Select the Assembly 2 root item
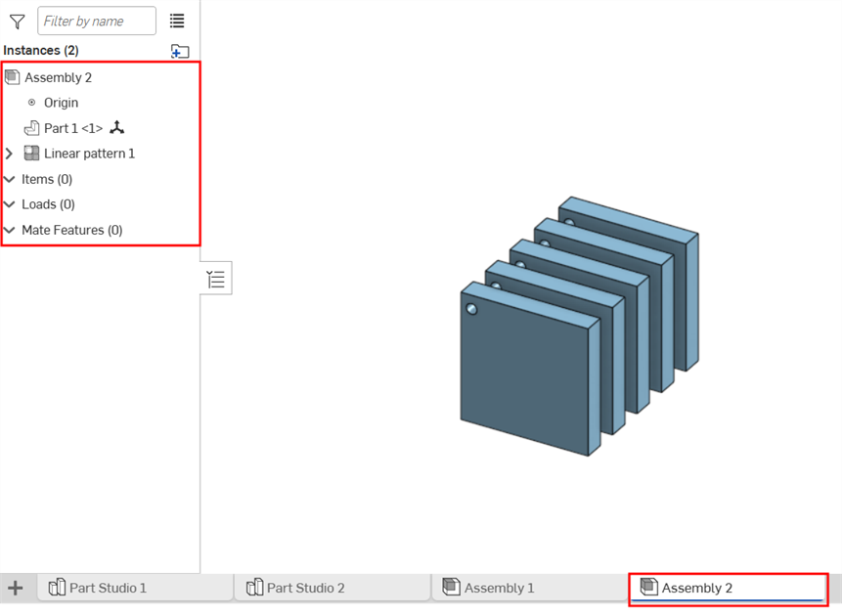The width and height of the screenshot is (842, 616). (58, 77)
